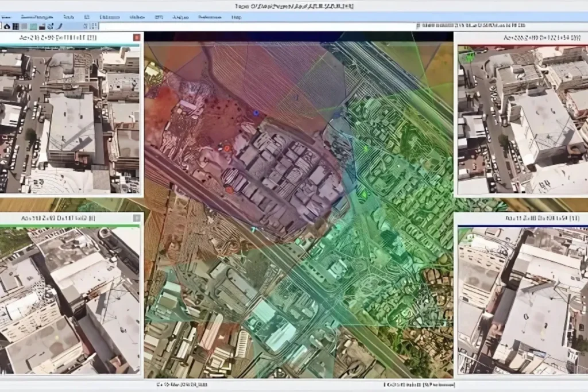The height and width of the screenshot is (392, 588).
Task: Select the bottom-right aerial image view
Action: click(521, 300)
